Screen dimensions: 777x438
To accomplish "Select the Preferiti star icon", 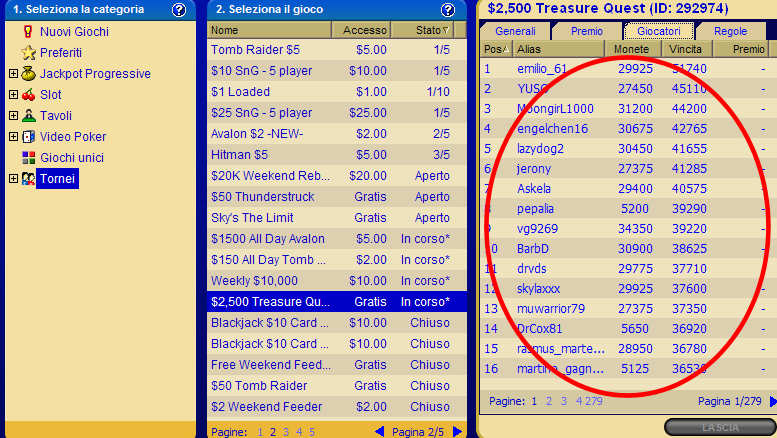I will pyautogui.click(x=29, y=53).
